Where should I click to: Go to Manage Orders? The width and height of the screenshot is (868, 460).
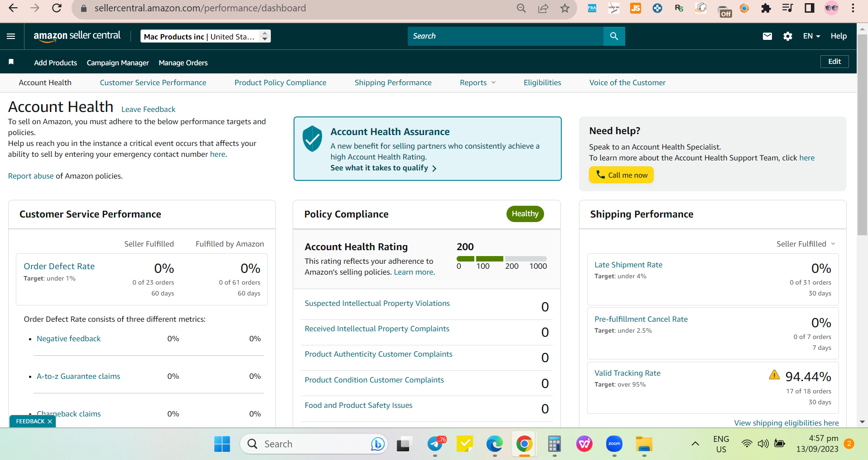[183, 63]
